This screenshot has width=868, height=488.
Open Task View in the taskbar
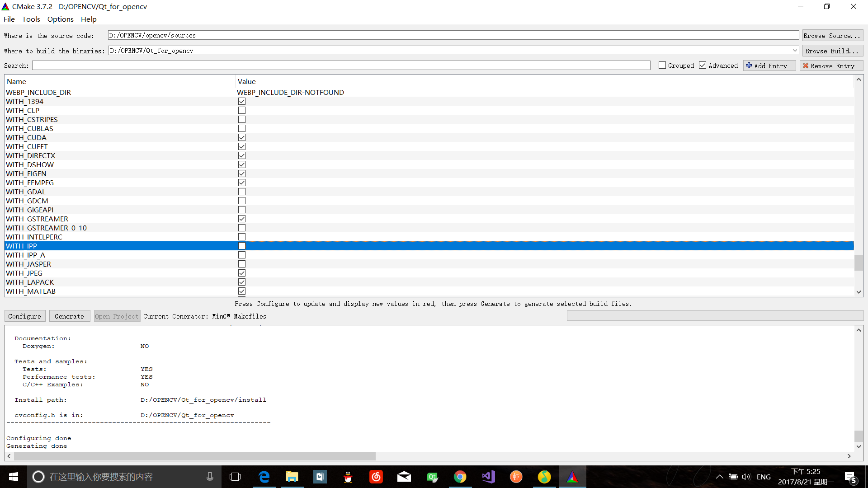(235, 477)
